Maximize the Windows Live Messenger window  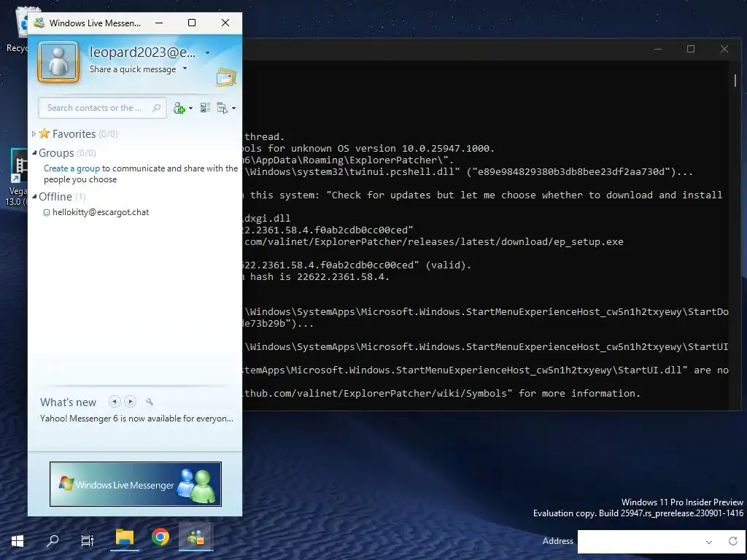point(192,23)
